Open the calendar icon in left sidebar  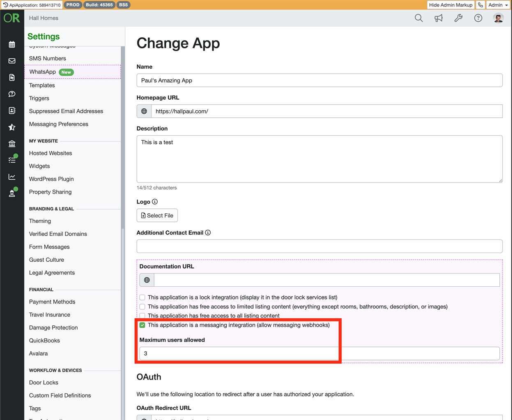pyautogui.click(x=12, y=44)
